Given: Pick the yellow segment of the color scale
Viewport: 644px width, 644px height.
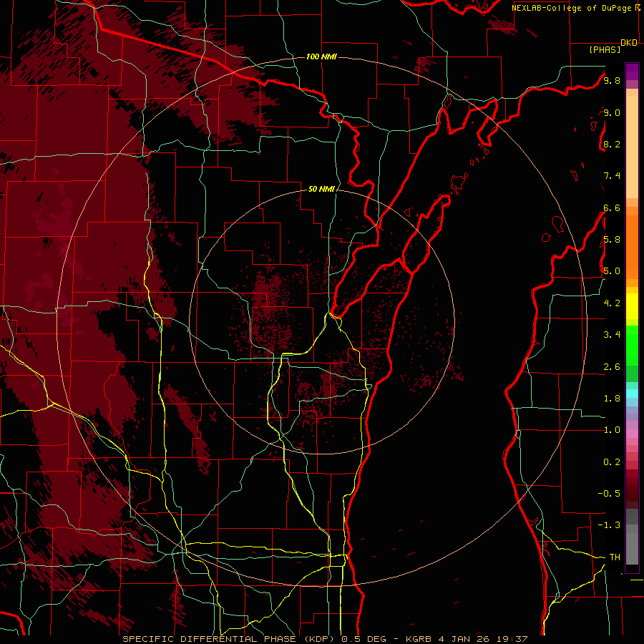Looking at the screenshot, I should click(x=632, y=306).
